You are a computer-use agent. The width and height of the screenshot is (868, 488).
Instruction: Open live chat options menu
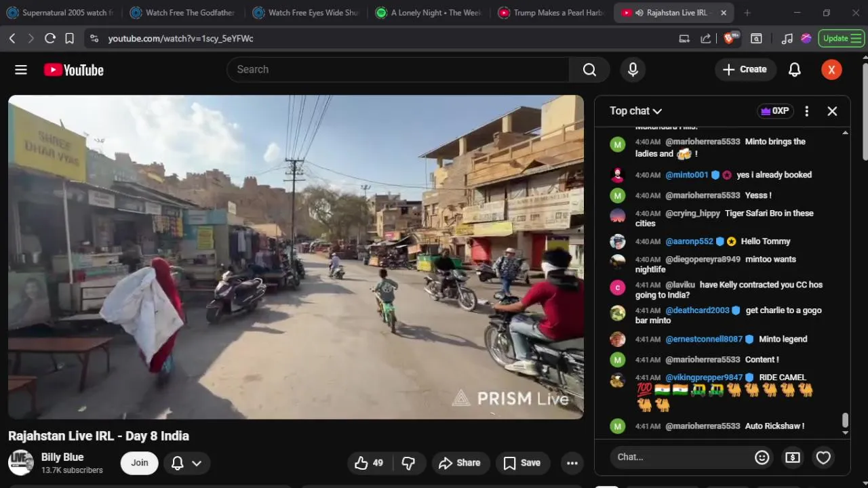tap(806, 111)
